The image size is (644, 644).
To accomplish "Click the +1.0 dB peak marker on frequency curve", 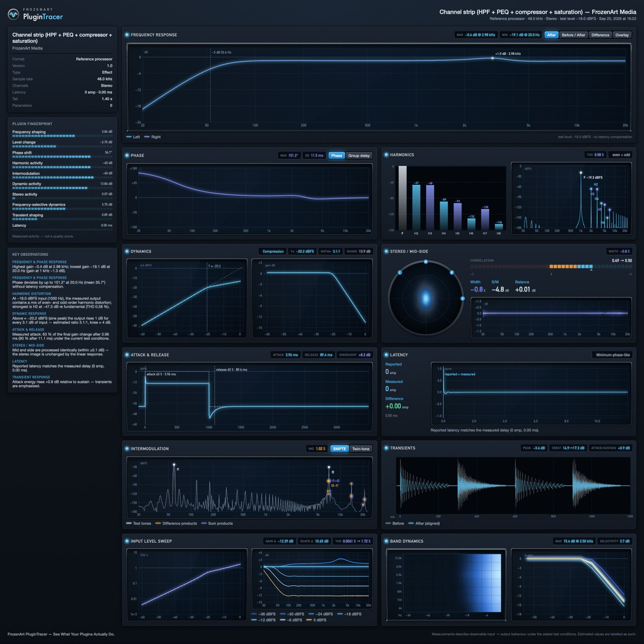I will (492, 58).
